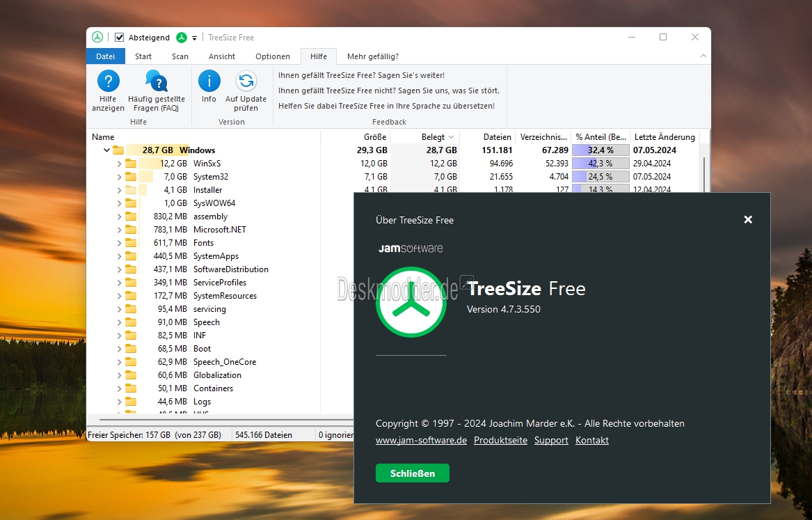
Task: Click the TreeSize app icon in title bar
Action: pyautogui.click(x=97, y=38)
